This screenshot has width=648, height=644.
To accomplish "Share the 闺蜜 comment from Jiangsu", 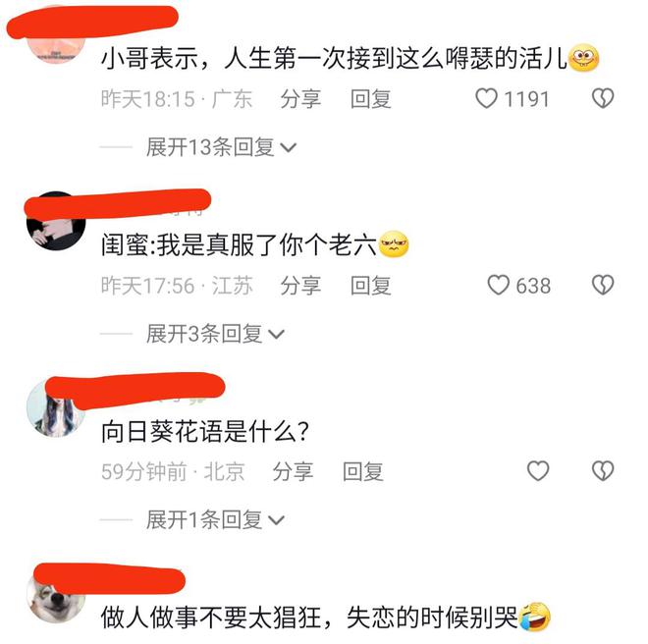I will click(x=300, y=286).
